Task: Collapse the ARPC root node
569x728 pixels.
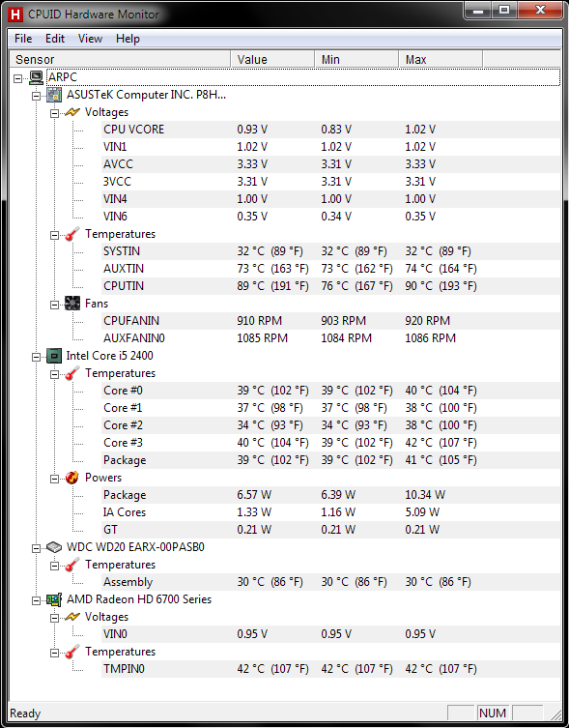Action: (x=17, y=78)
